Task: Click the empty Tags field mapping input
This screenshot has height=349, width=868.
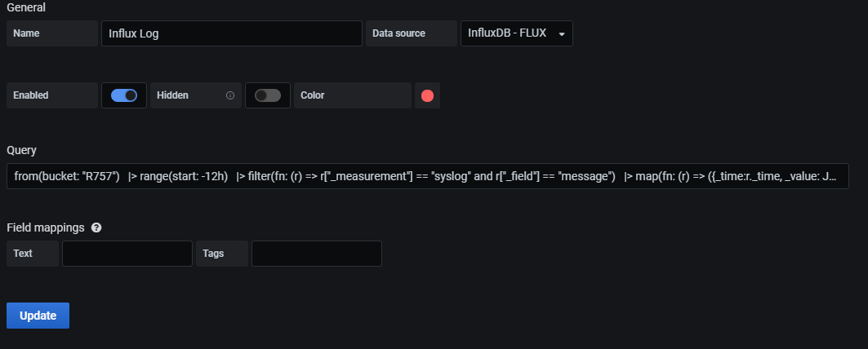Action: (316, 254)
